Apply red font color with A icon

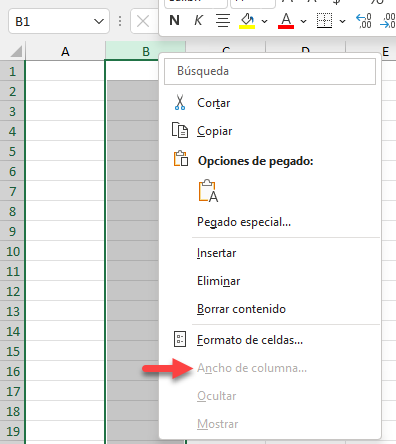click(x=286, y=21)
